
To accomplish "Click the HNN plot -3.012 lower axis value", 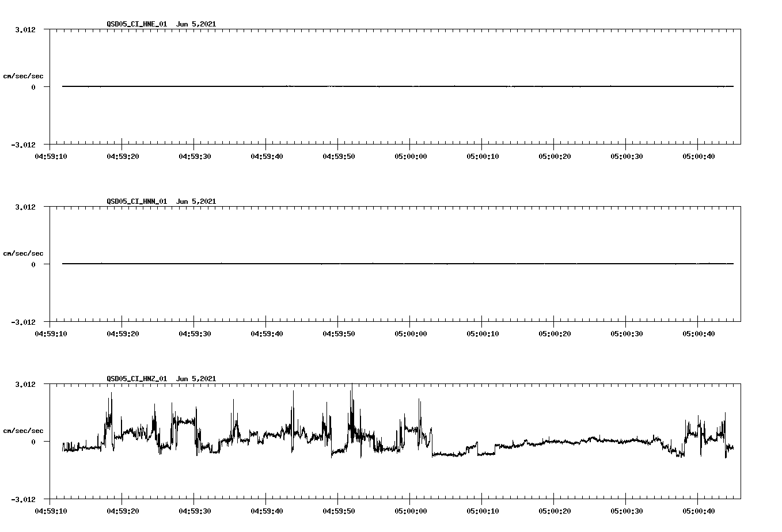I will (23, 322).
